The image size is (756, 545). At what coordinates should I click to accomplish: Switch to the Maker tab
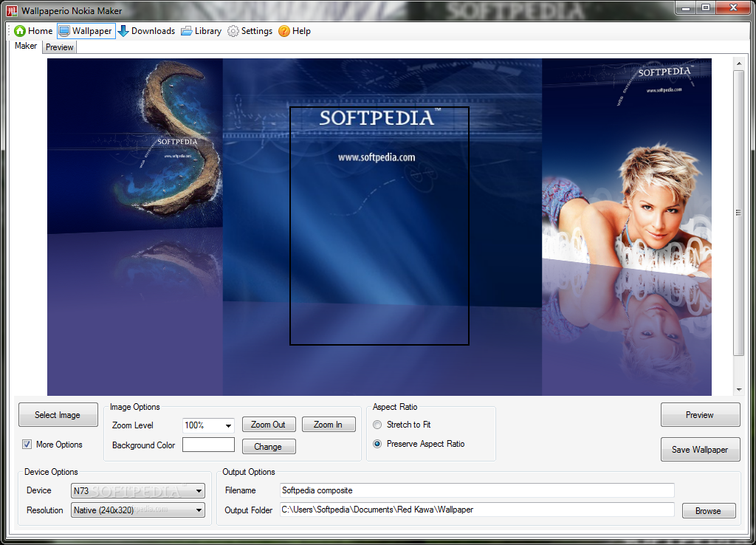coord(26,46)
